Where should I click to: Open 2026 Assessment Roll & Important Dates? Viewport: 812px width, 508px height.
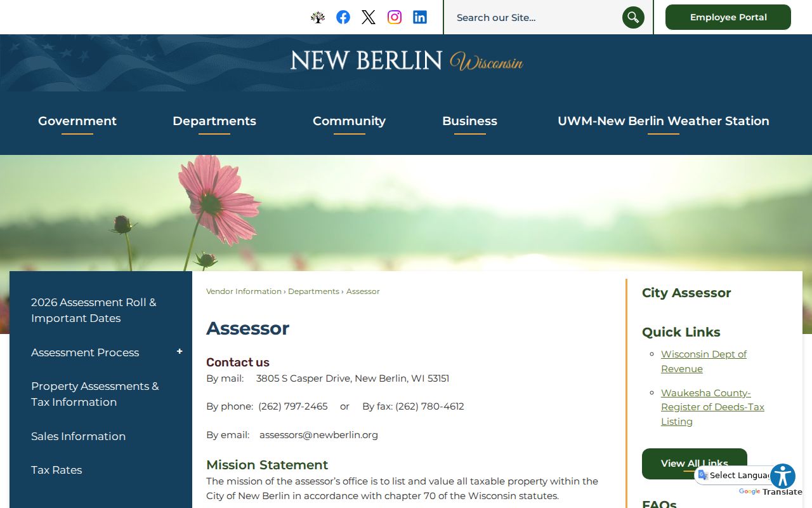(94, 310)
